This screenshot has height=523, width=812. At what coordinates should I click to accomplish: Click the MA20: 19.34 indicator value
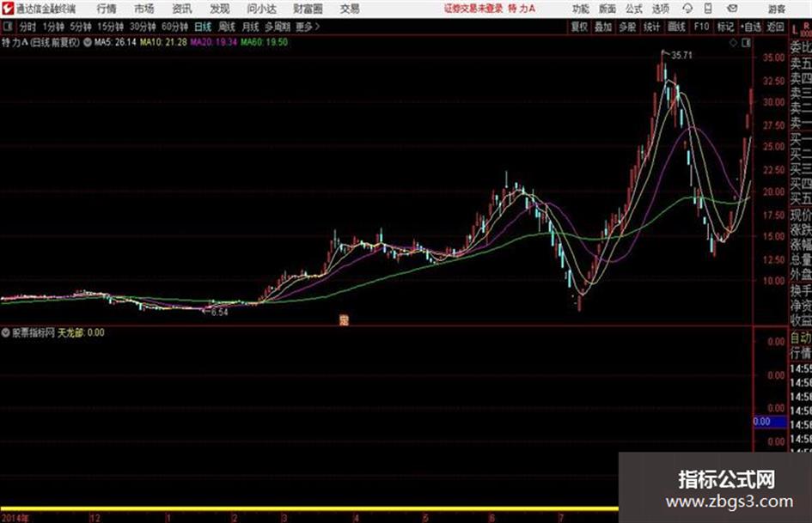[x=213, y=42]
